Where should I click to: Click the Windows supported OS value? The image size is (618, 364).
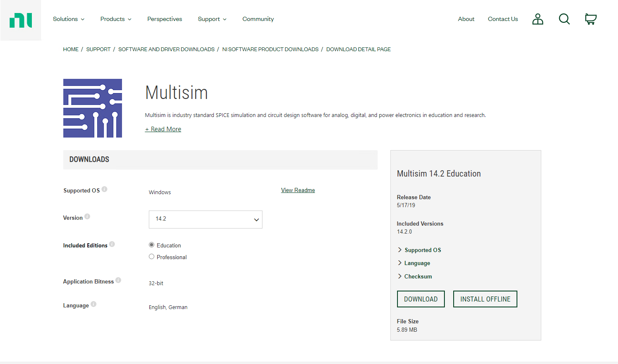(x=160, y=192)
